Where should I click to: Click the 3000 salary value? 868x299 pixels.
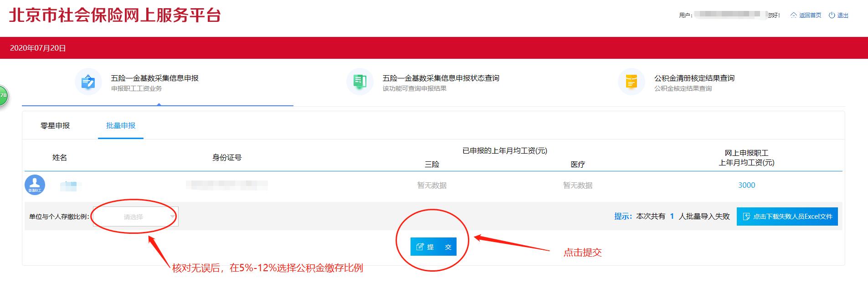(747, 185)
